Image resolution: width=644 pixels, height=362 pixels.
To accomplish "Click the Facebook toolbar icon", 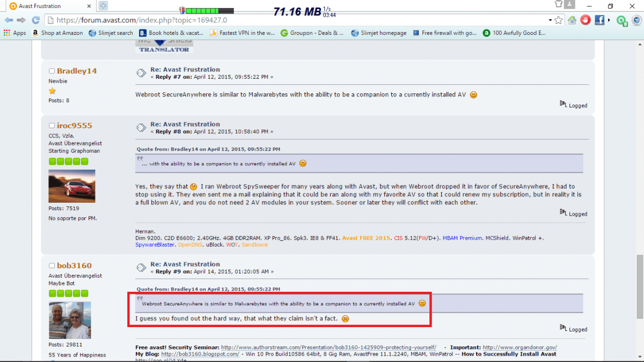I will click(x=599, y=20).
